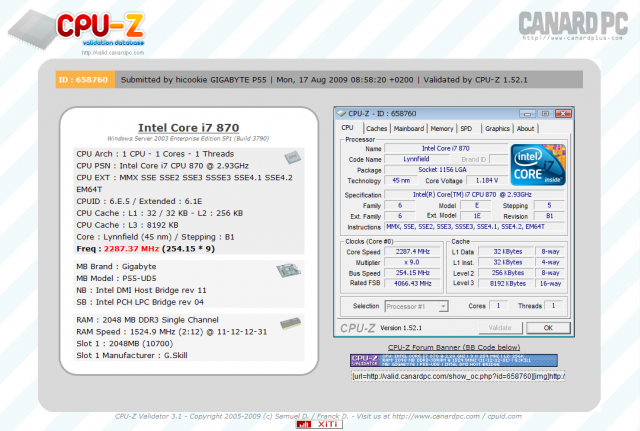Close the CPU-Z window

pos(563,113)
